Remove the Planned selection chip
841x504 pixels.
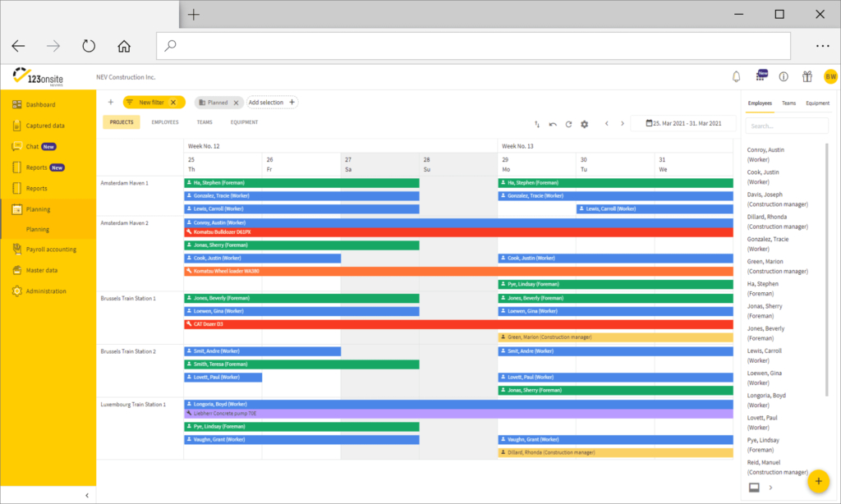click(x=236, y=103)
